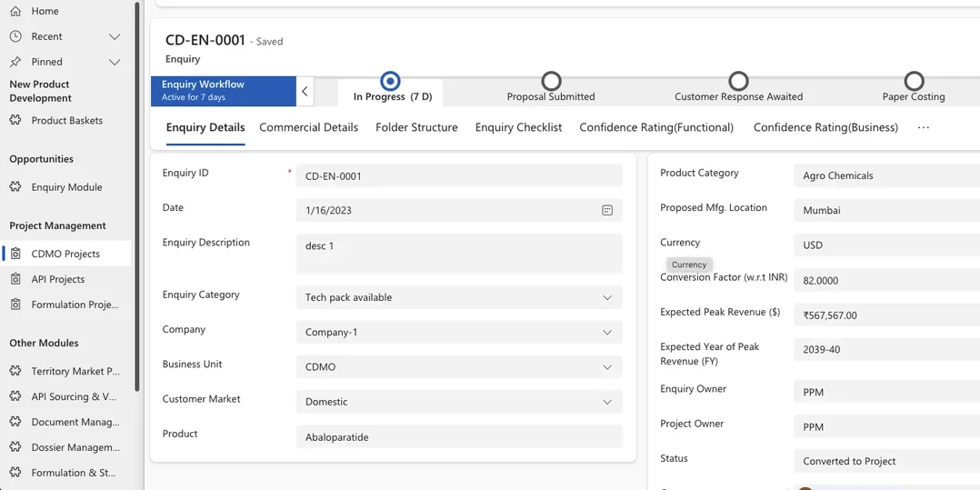
Task: Click the CD-EN-0001 record title
Action: 205,41
